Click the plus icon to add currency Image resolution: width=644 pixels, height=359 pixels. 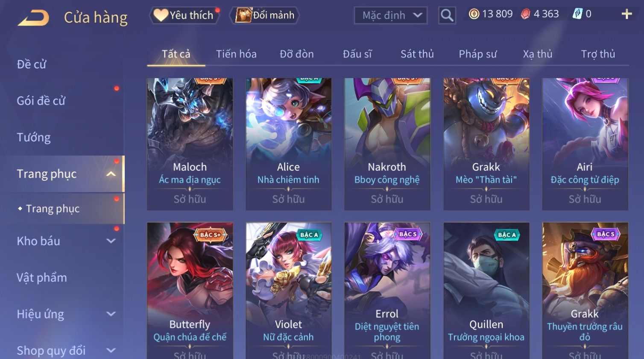coord(626,15)
